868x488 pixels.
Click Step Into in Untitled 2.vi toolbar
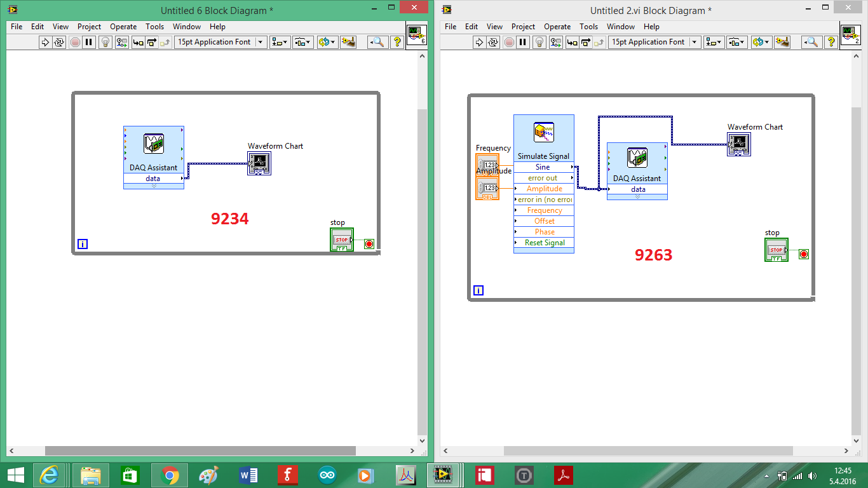572,42
